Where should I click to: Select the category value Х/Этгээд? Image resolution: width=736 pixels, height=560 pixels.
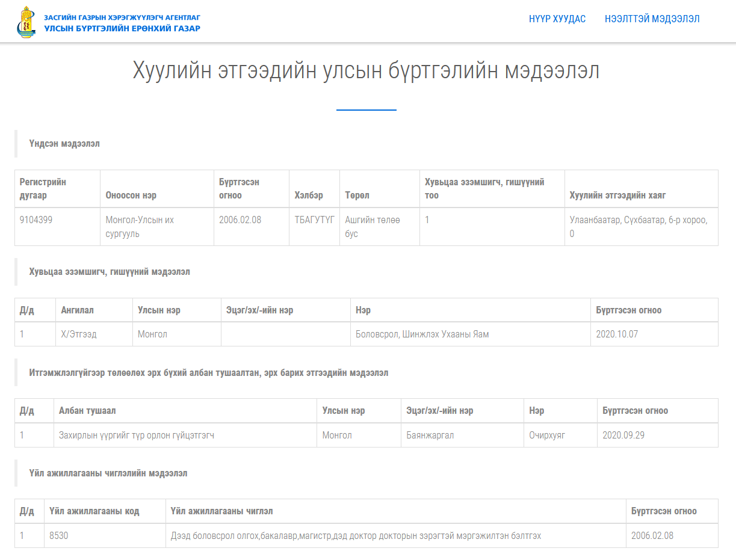(79, 334)
